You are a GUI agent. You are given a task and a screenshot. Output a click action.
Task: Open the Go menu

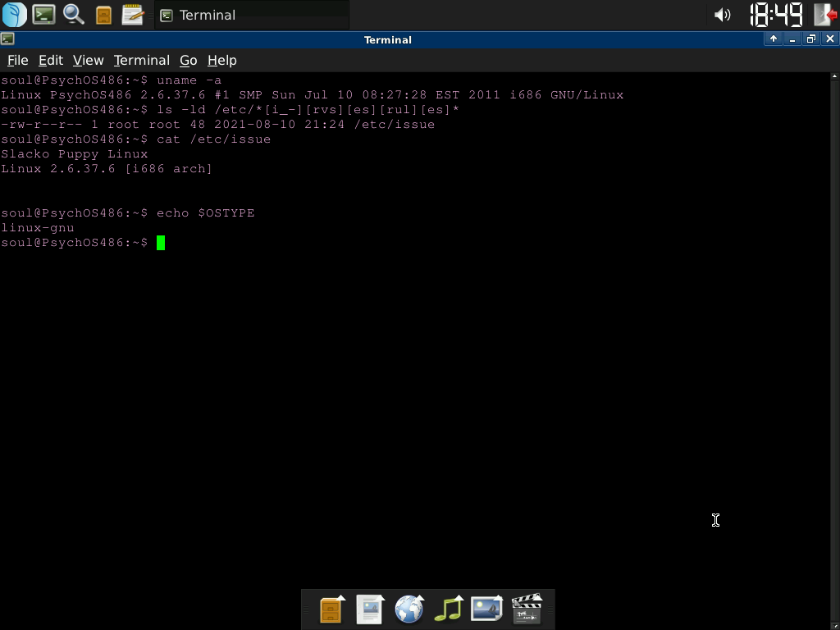pyautogui.click(x=188, y=60)
